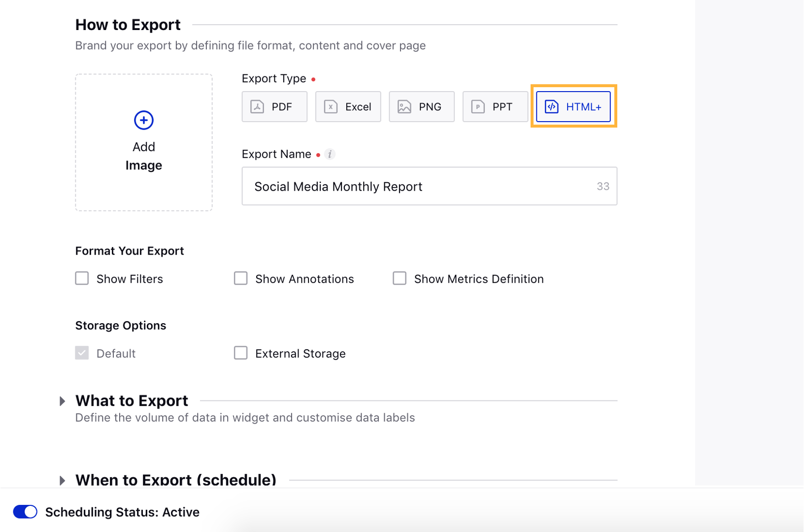Click the Export Name info icon
Viewport: 804px width, 532px height.
(330, 154)
